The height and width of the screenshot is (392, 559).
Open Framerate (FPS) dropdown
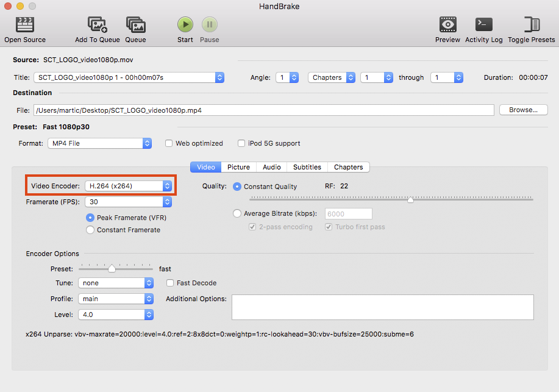129,202
